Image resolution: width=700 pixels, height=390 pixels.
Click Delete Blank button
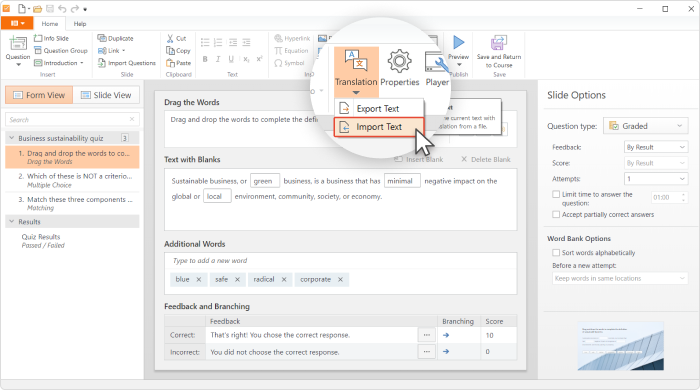(x=486, y=159)
